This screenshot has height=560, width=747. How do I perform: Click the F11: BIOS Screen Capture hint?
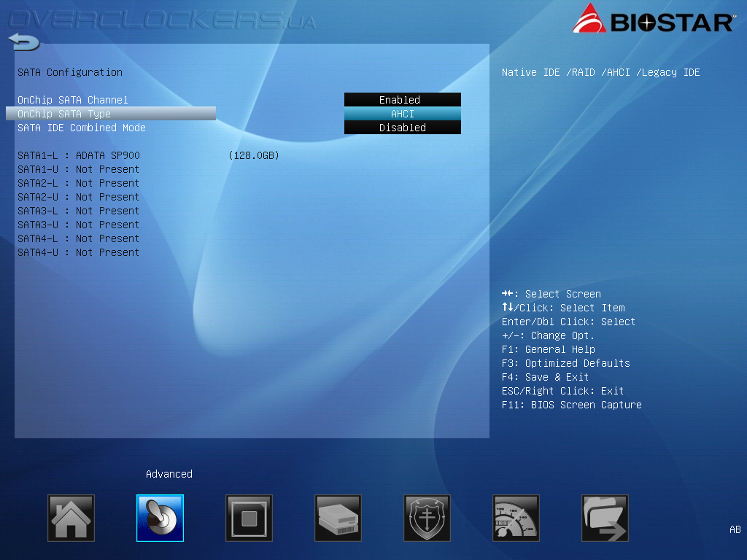(x=572, y=404)
